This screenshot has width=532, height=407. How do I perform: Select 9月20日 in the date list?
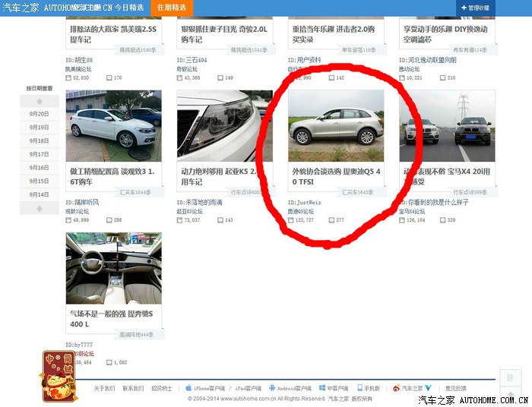click(x=39, y=114)
